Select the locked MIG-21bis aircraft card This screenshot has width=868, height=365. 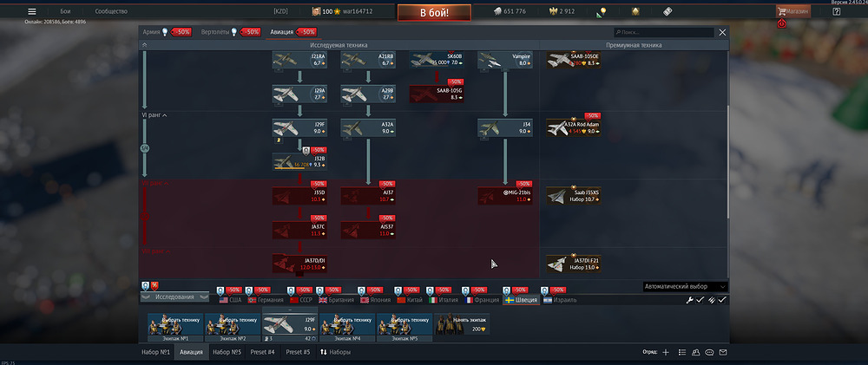point(505,196)
